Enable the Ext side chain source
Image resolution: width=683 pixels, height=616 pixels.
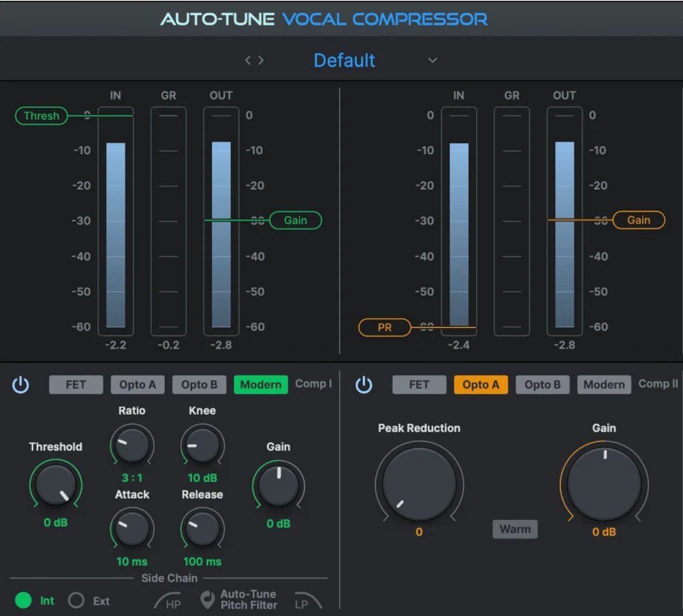click(75, 600)
